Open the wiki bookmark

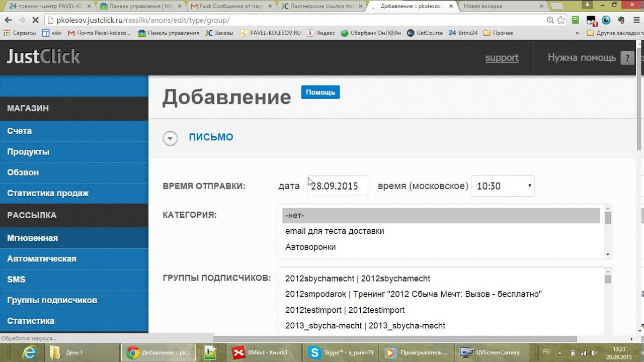click(x=52, y=33)
